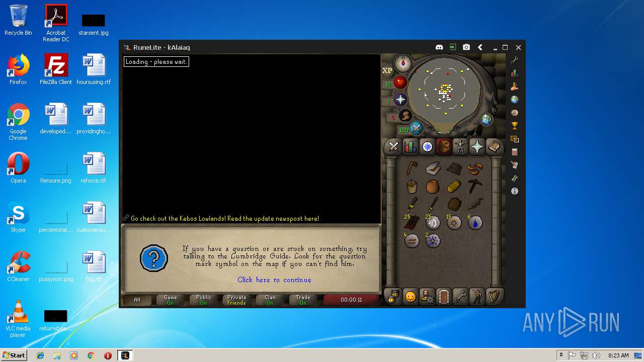644x362 pixels.
Task: Open the Windows Start menu
Action: [14, 355]
